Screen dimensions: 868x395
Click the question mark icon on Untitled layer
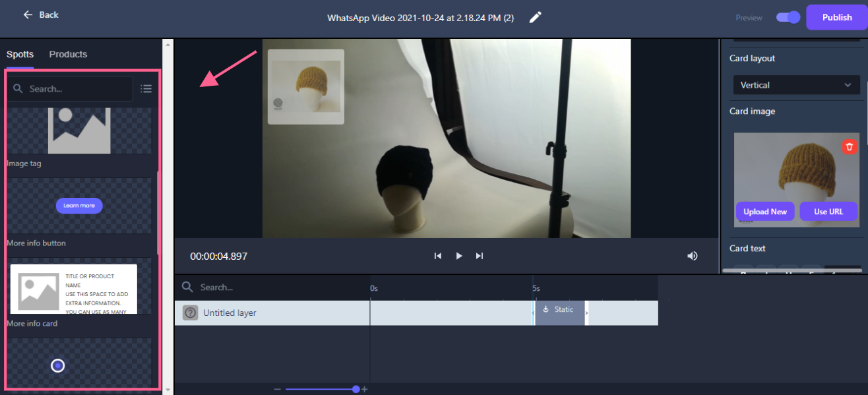[191, 313]
